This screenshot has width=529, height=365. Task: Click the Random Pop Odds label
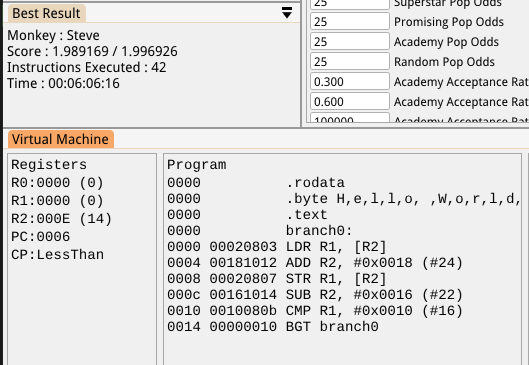(444, 62)
